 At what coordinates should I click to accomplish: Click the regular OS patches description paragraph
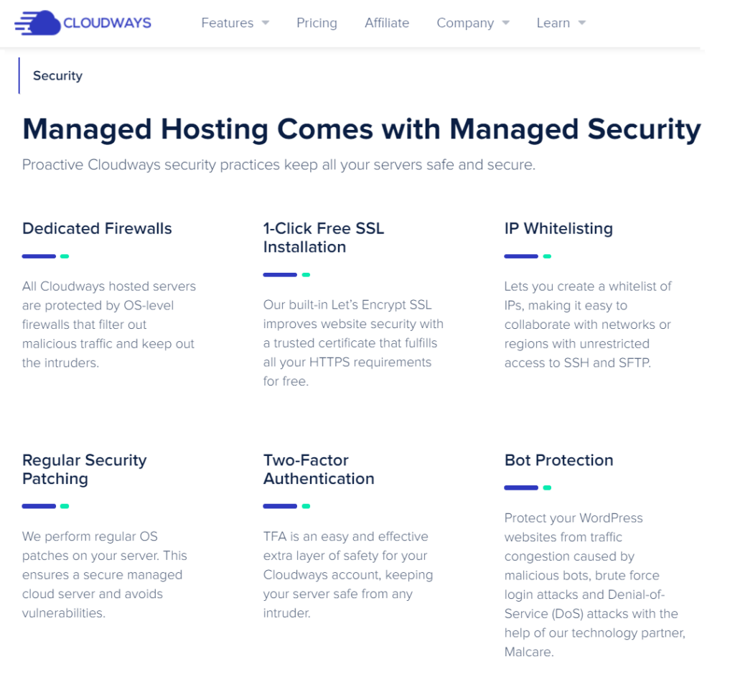pyautogui.click(x=105, y=574)
